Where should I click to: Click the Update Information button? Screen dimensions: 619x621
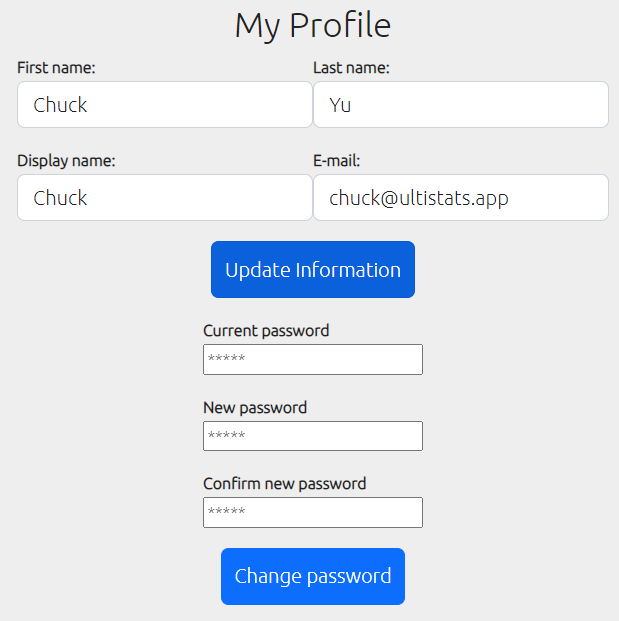[313, 269]
